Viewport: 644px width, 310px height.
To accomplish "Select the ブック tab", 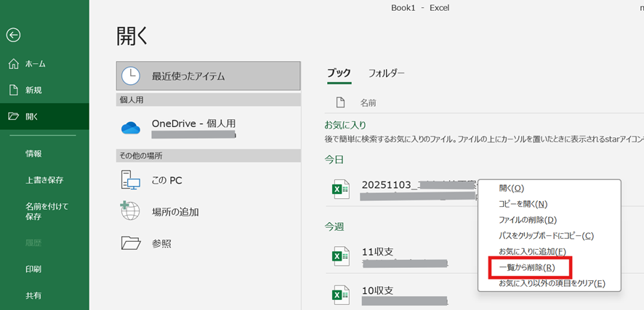I will tap(339, 73).
